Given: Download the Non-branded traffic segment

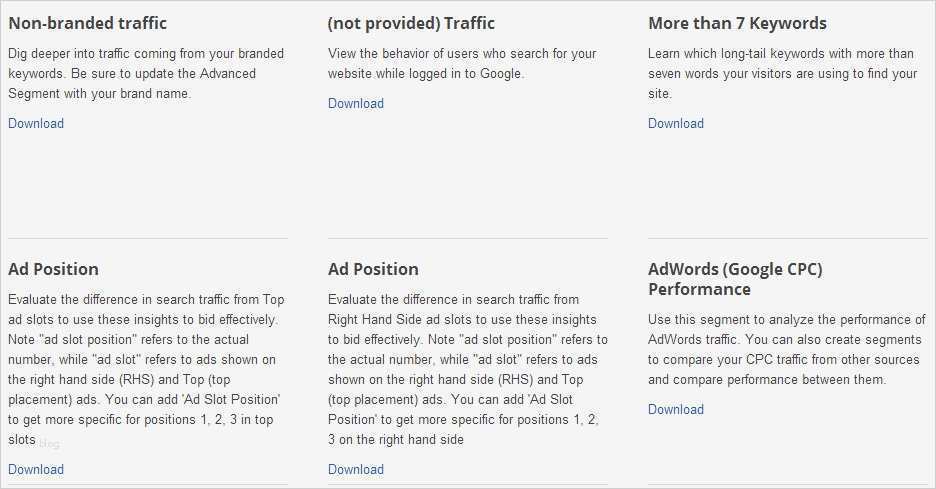Looking at the screenshot, I should pyautogui.click(x=36, y=124).
